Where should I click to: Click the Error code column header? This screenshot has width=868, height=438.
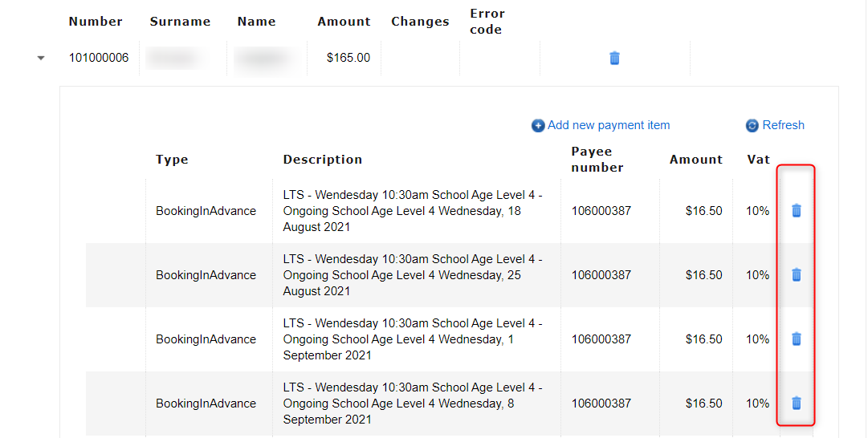[487, 22]
